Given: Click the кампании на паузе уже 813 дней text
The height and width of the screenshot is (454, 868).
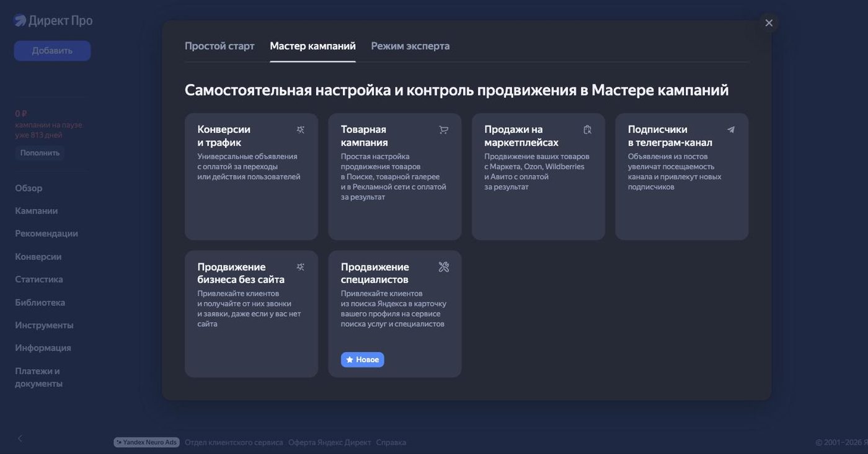Looking at the screenshot, I should 48,130.
